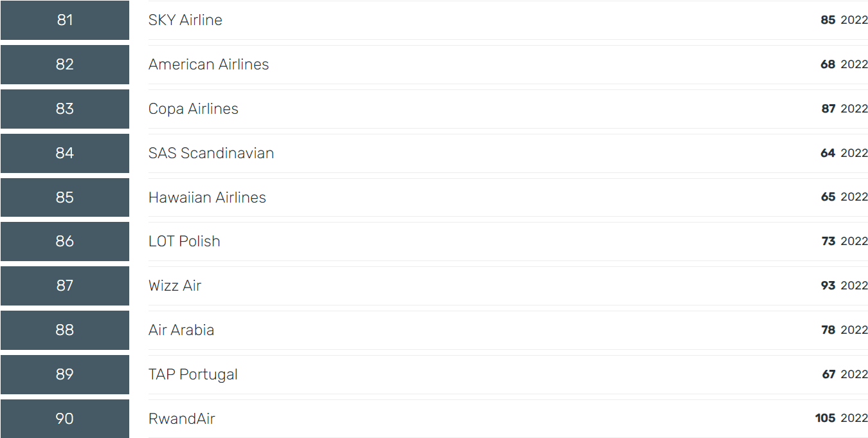Click the rank 88 box
The height and width of the screenshot is (438, 868).
click(x=65, y=330)
